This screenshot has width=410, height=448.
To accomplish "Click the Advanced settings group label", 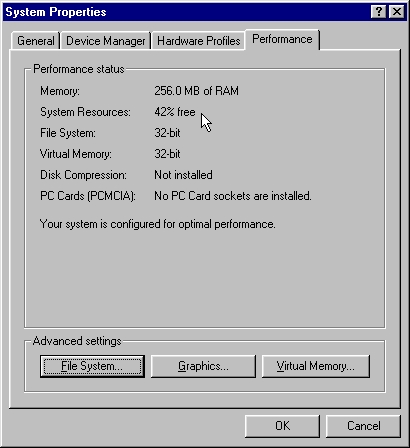I will coord(77,341).
